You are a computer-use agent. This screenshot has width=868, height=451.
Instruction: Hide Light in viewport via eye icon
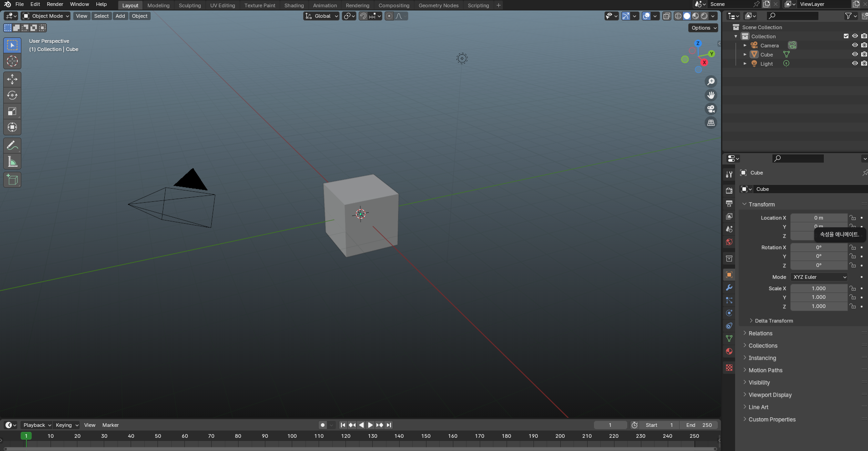coord(855,63)
